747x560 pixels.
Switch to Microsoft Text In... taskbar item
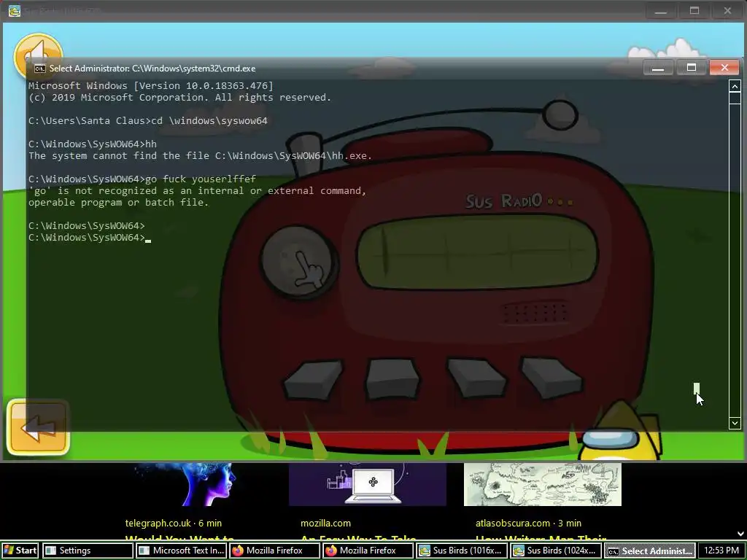point(181,551)
